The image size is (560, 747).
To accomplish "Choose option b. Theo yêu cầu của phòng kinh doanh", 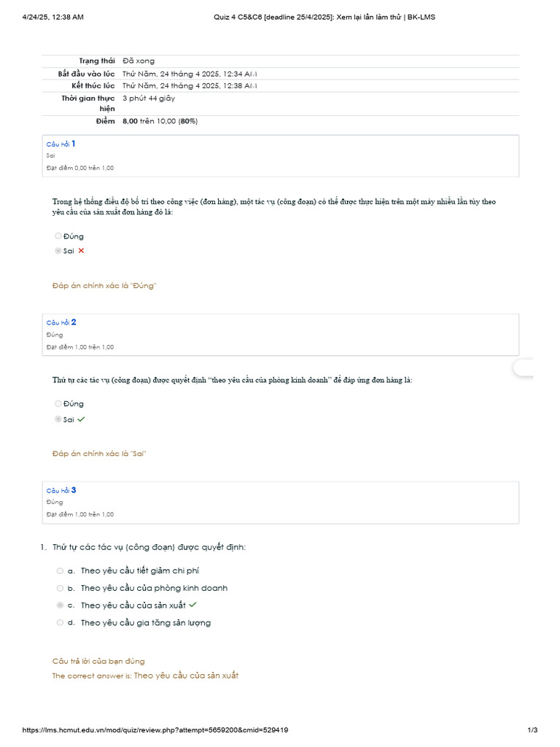I will (60, 588).
